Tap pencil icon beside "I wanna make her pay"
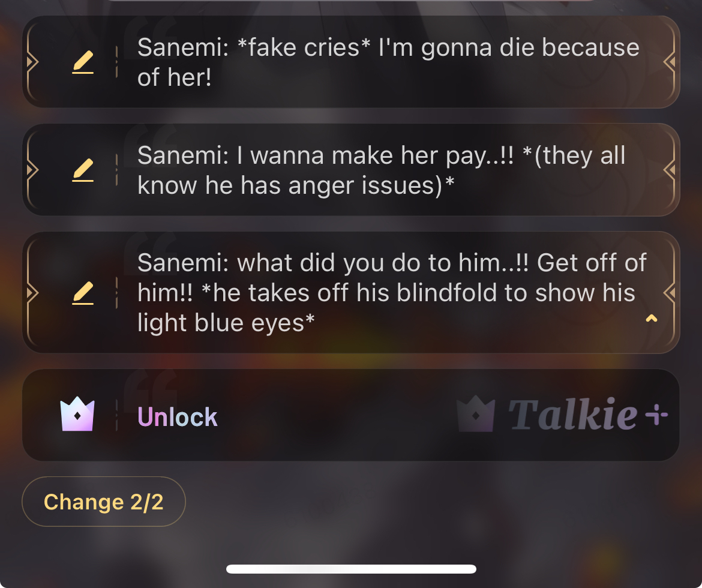702x588 pixels. pos(83,170)
